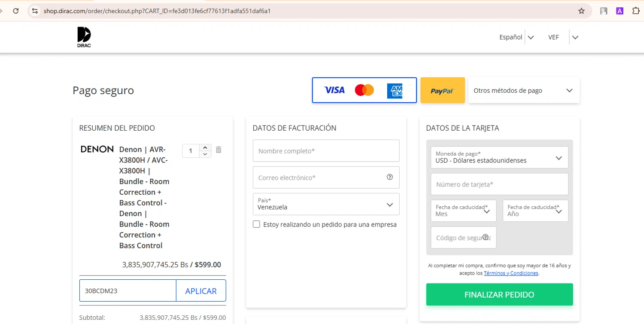Click the Número de tarjeta input field
Image resolution: width=644 pixels, height=324 pixels.
(499, 184)
